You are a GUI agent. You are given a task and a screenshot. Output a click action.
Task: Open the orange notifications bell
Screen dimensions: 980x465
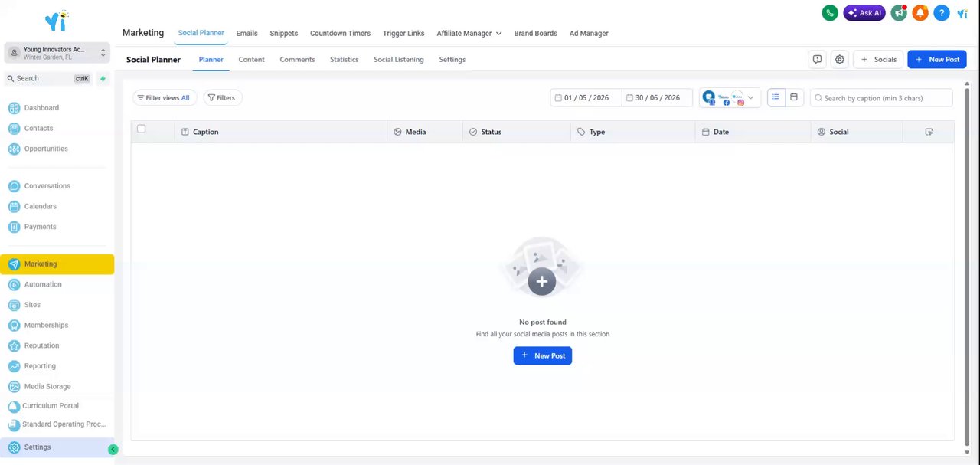pyautogui.click(x=920, y=13)
